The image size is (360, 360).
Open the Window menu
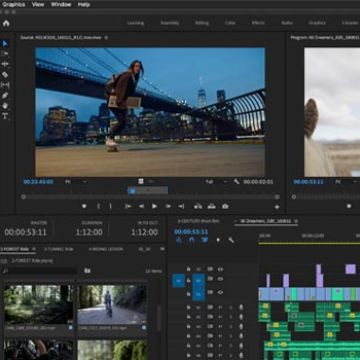[x=60, y=5]
